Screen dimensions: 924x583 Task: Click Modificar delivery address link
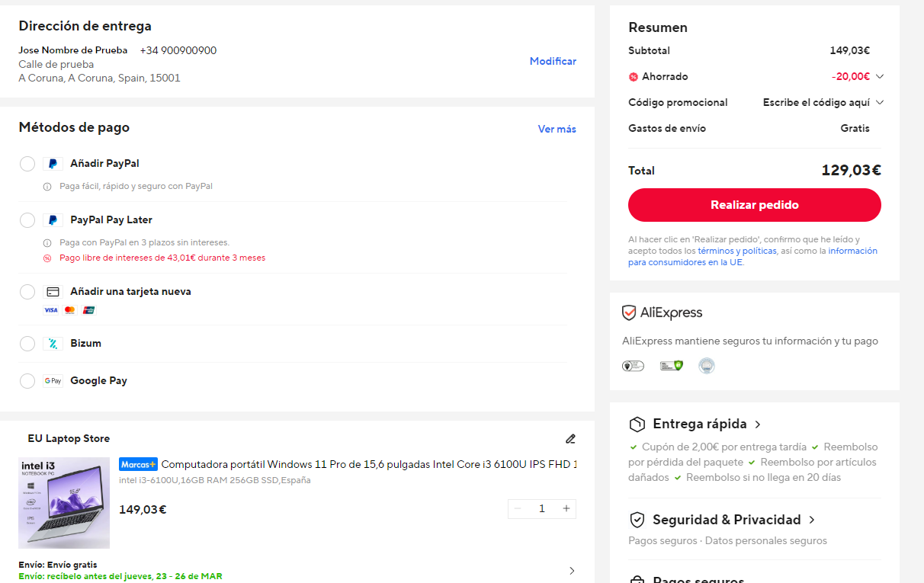coord(553,62)
